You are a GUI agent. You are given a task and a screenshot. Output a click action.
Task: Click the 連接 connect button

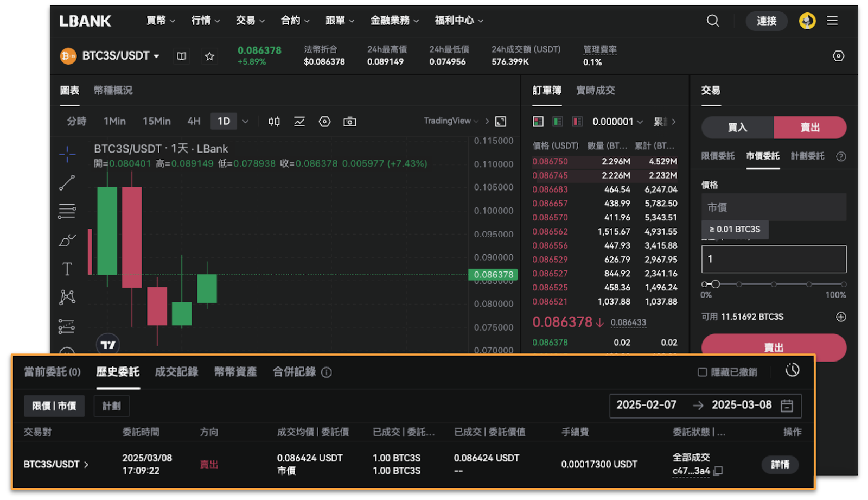click(767, 21)
